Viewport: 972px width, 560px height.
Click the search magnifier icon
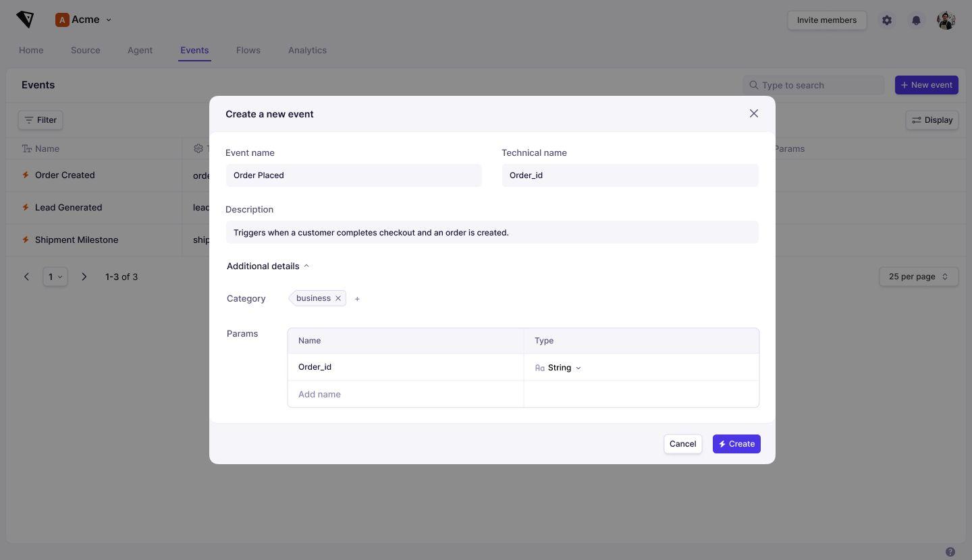point(754,85)
